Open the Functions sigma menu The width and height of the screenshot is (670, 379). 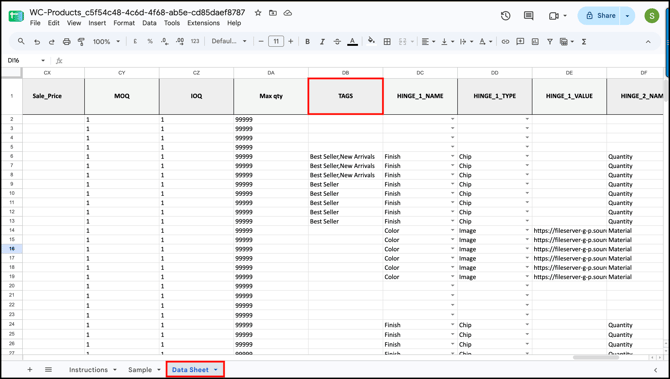[x=584, y=41]
